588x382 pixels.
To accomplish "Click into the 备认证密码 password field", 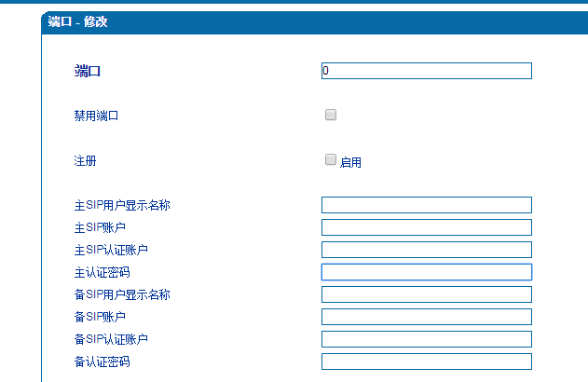I will click(426, 362).
